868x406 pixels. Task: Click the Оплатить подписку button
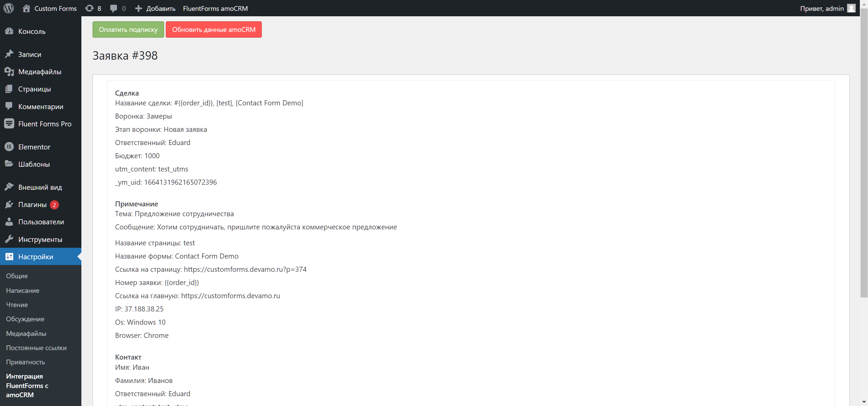pos(128,29)
